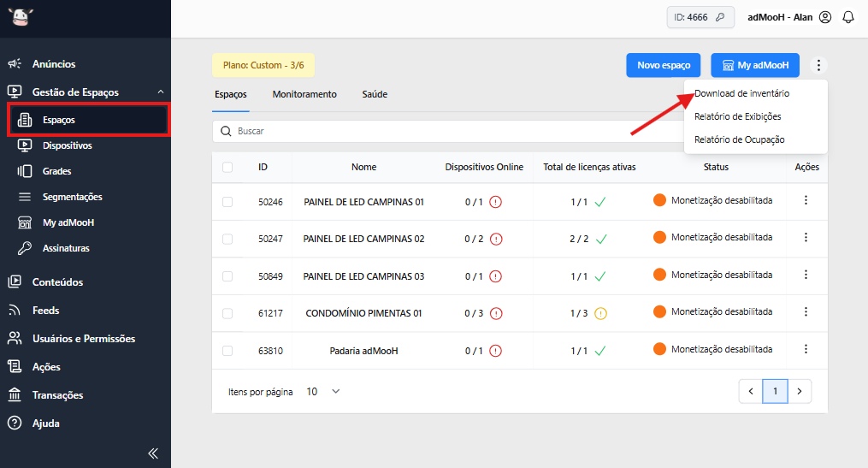Open actions menu for Padaria adMooH
The width and height of the screenshot is (868, 468).
pos(806,349)
